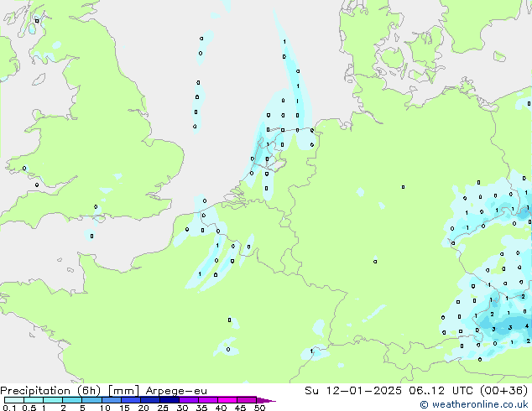
Task: Click the '0.1' legend scale label
Action: coord(9,408)
